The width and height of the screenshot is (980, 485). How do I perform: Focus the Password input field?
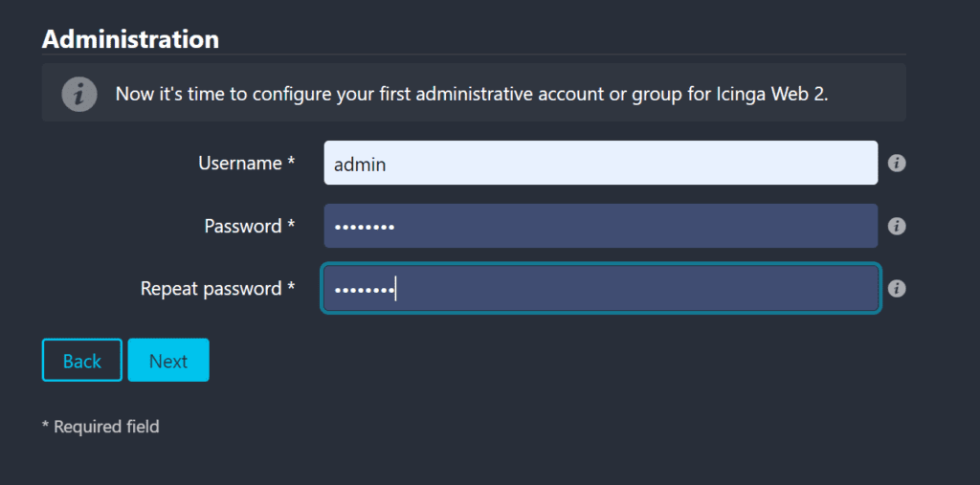pyautogui.click(x=600, y=227)
